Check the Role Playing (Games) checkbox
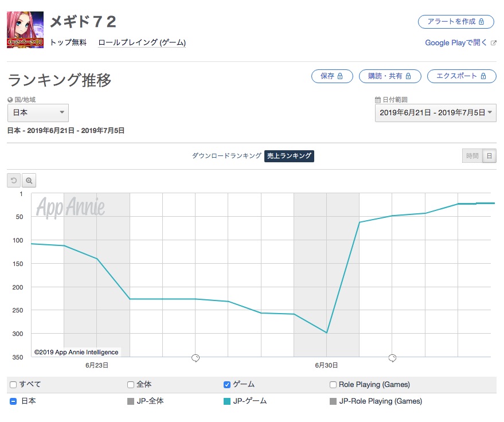The width and height of the screenshot is (504, 422). [333, 385]
